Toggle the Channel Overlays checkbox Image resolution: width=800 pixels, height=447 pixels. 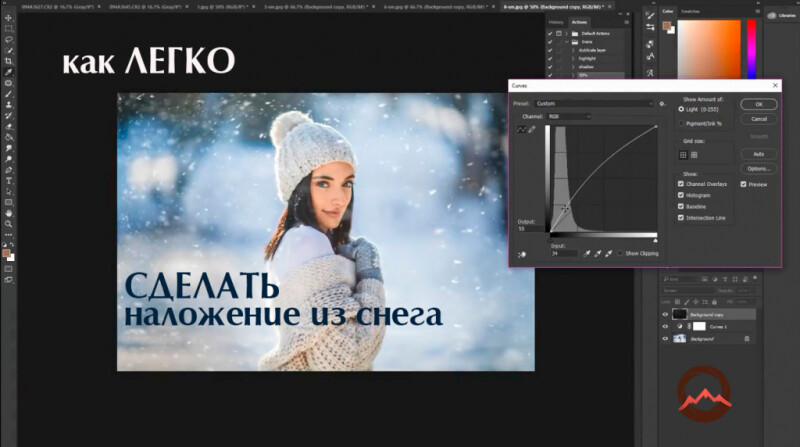(681, 184)
